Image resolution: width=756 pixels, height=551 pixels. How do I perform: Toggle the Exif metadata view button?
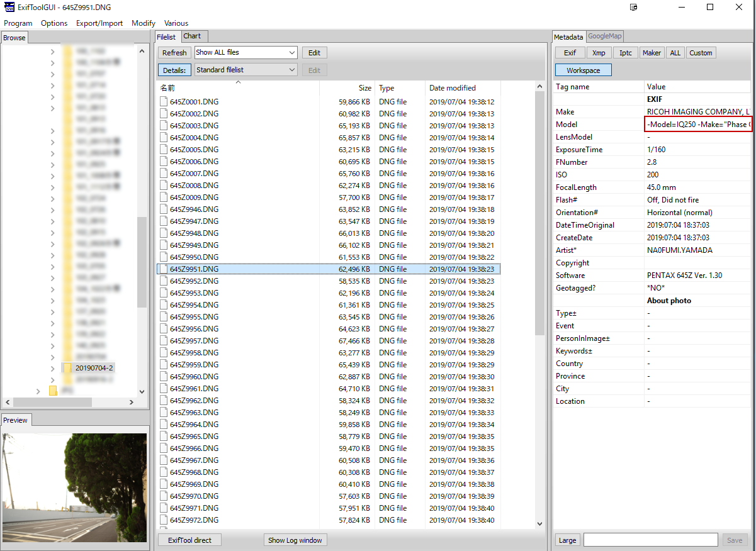(x=570, y=53)
